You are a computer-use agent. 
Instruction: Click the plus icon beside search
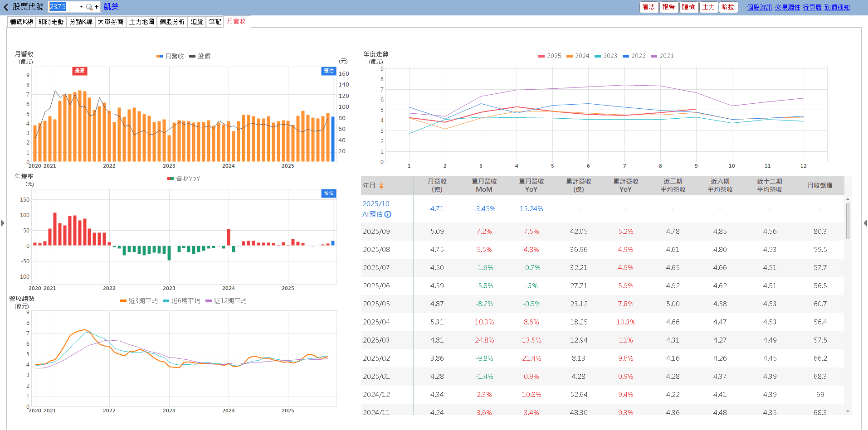[97, 7]
